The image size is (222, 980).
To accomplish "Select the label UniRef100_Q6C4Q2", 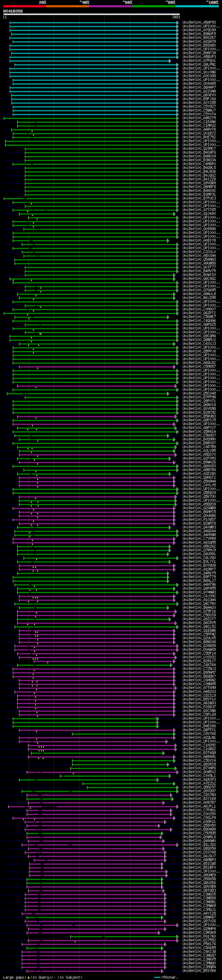I will pos(199,279).
